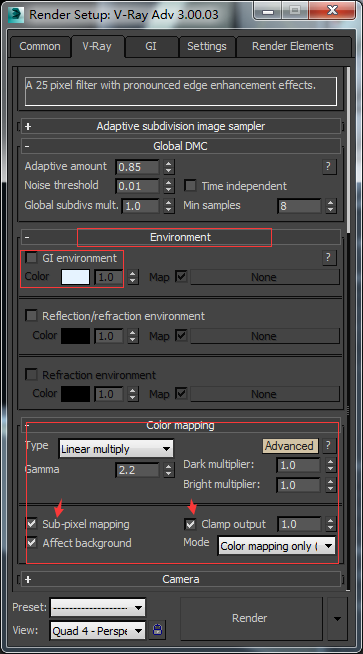Click the Gamma value field
Viewport: 363px width, 654px height.
click(137, 470)
